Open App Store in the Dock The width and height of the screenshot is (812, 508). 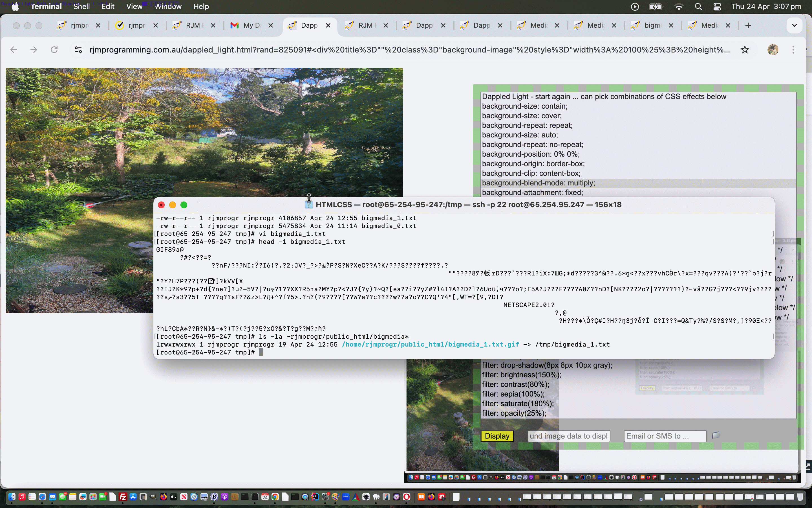click(133, 497)
